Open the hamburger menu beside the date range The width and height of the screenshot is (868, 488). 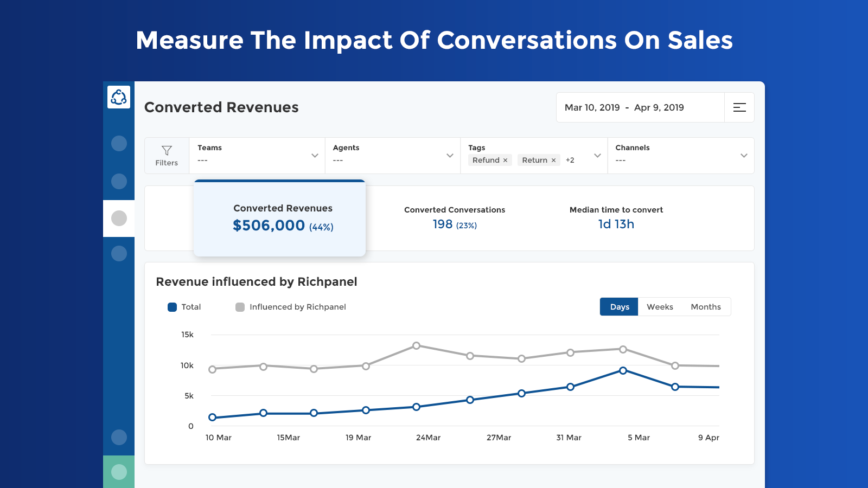[739, 107]
